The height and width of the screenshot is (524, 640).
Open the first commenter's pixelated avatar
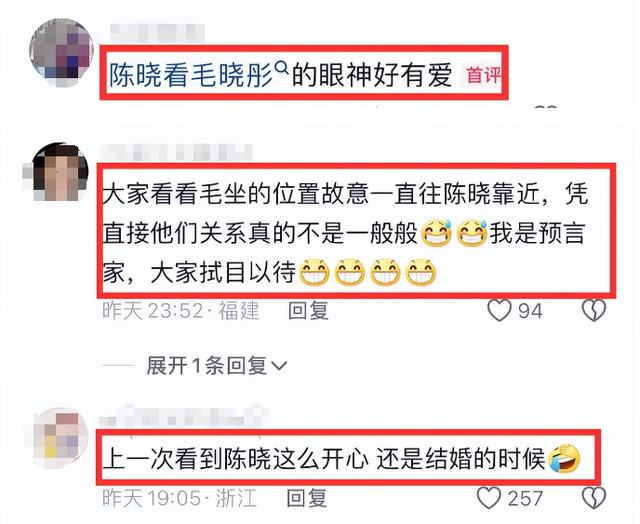tap(61, 52)
